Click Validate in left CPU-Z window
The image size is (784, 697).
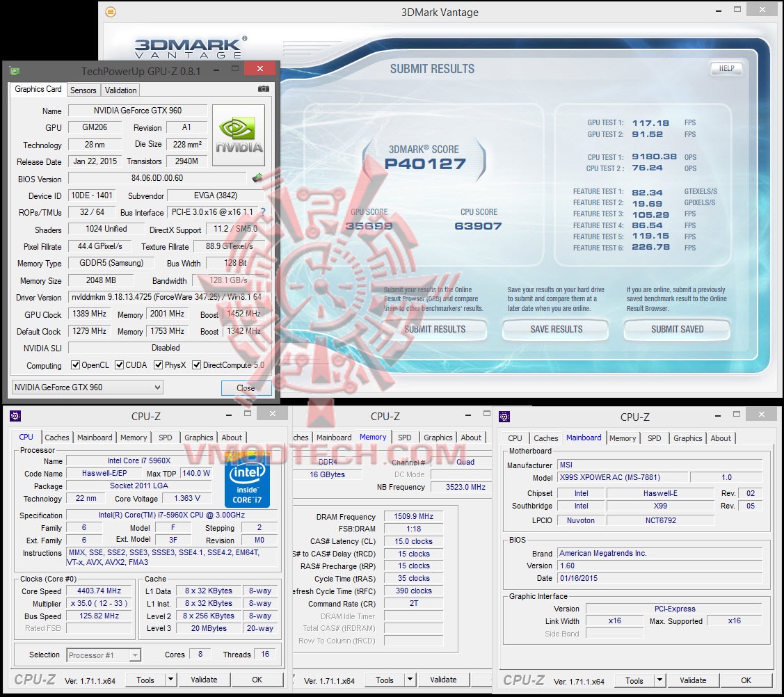pos(204,680)
